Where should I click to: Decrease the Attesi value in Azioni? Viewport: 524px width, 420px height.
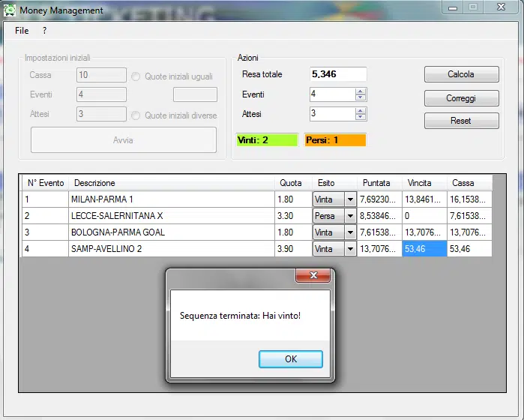361,117
